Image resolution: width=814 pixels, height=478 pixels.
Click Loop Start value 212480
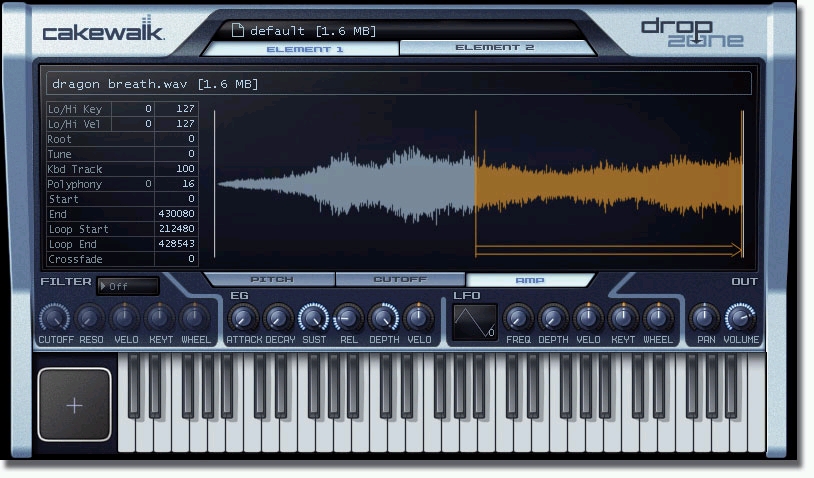click(176, 229)
